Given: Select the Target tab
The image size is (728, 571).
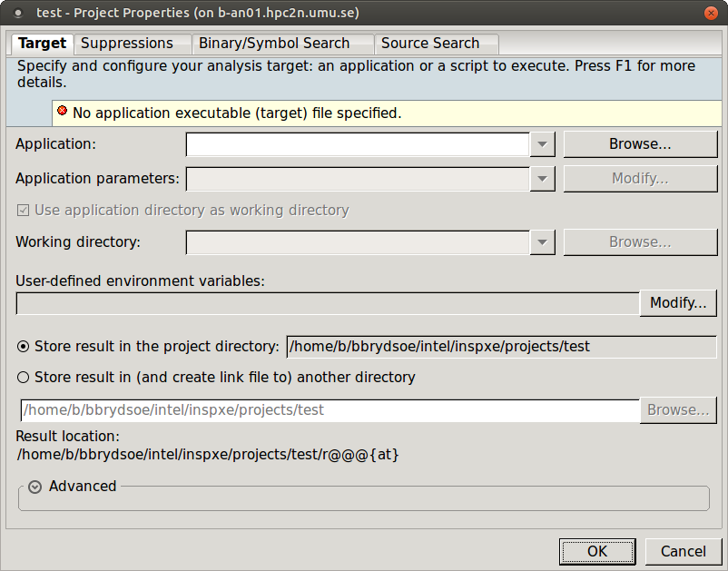Looking at the screenshot, I should 42,44.
